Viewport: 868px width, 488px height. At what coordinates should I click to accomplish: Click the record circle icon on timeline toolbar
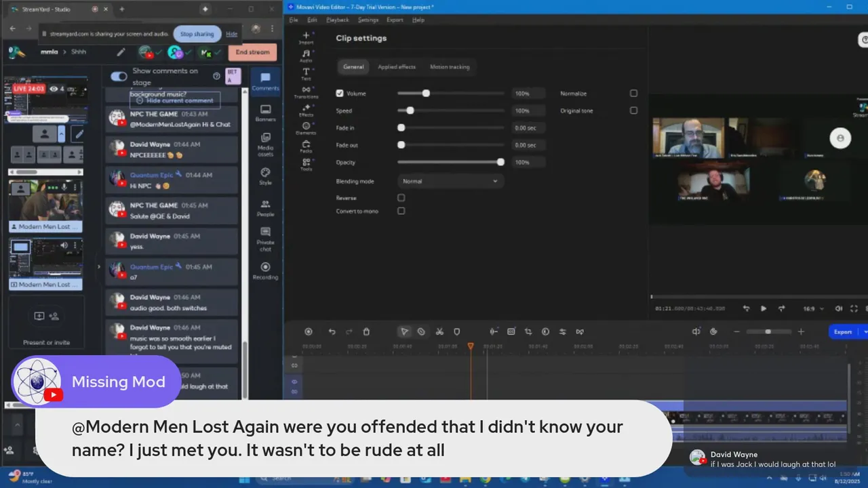(309, 331)
